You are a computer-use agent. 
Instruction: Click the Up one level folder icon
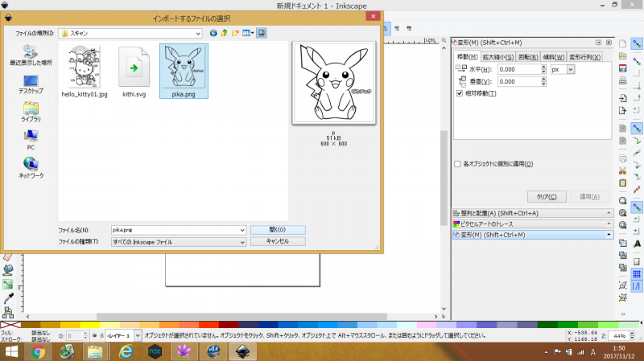click(225, 33)
